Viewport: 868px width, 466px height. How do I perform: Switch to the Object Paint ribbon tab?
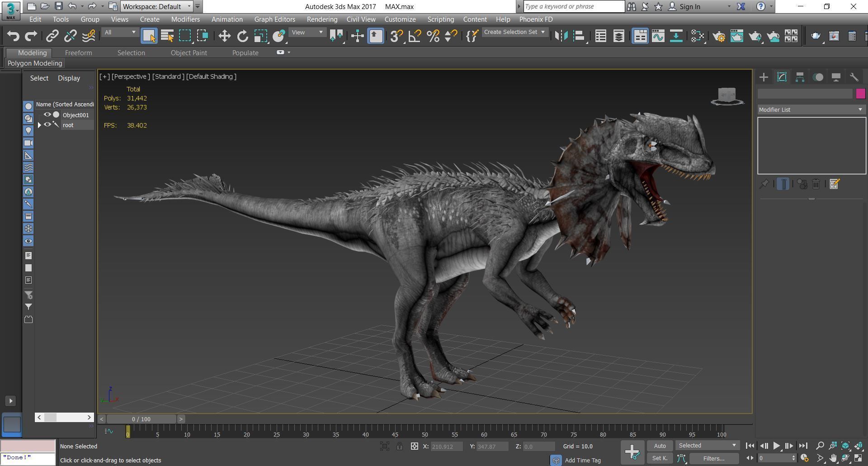click(189, 53)
